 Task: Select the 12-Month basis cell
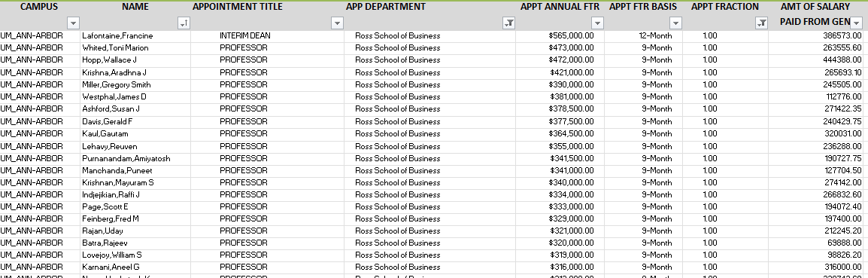click(643, 36)
